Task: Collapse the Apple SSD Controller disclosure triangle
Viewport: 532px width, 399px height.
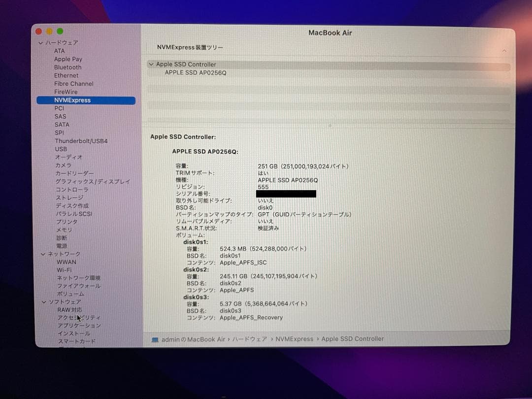Action: pos(151,64)
